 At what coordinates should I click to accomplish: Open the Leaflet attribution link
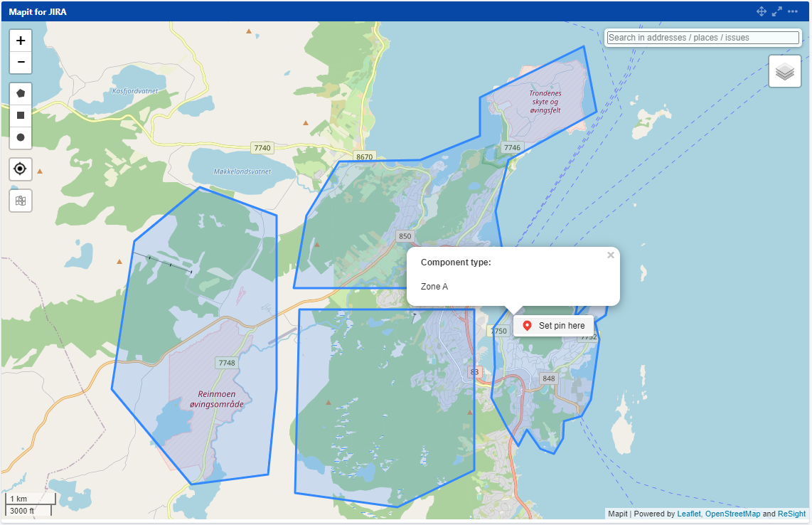tap(688, 514)
